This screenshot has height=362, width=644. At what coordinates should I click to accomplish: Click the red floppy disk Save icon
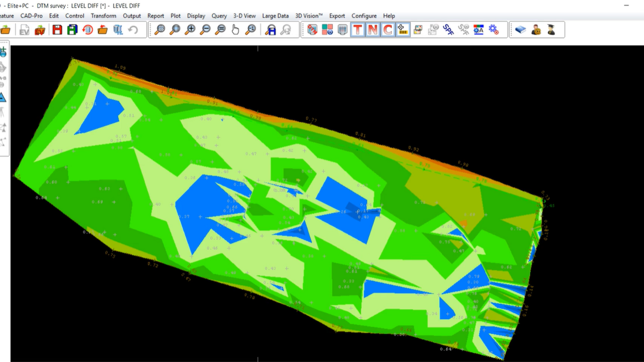57,30
